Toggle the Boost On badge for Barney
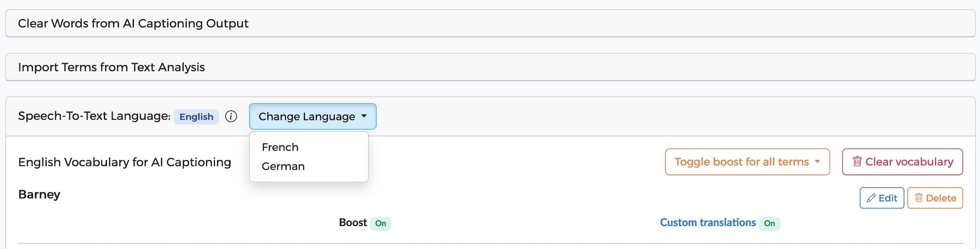The image size is (980, 249). coord(381,223)
